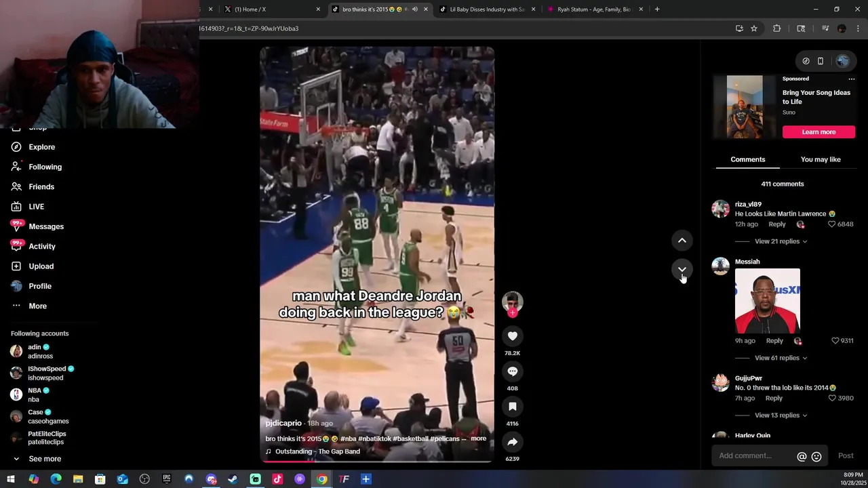868x488 pixels.
Task: Like riza_vl89's comment with 6848 likes
Action: [832, 224]
